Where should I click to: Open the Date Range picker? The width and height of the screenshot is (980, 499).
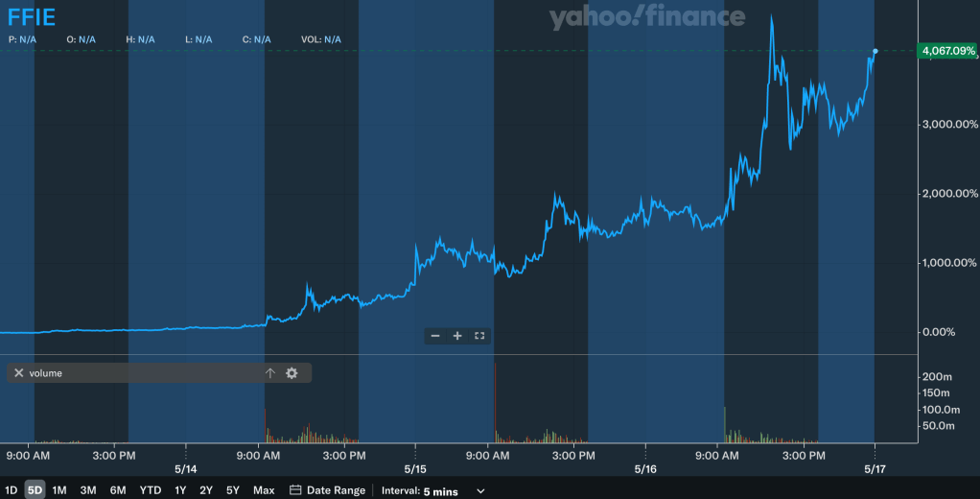pyautogui.click(x=336, y=490)
